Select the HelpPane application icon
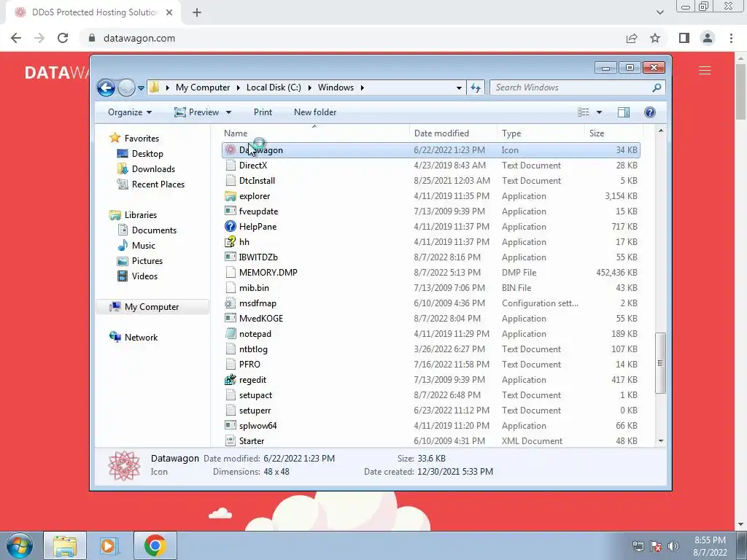Image resolution: width=747 pixels, height=560 pixels. (x=231, y=227)
